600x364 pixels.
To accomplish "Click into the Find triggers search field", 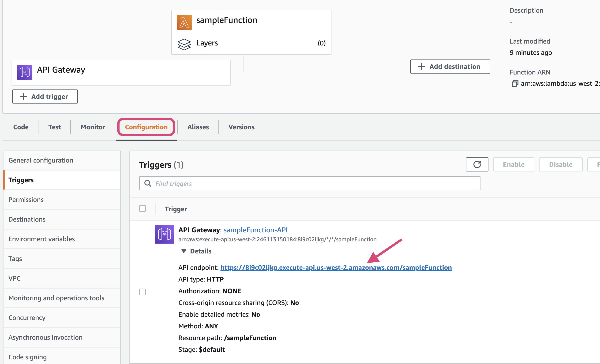I will tap(314, 183).
